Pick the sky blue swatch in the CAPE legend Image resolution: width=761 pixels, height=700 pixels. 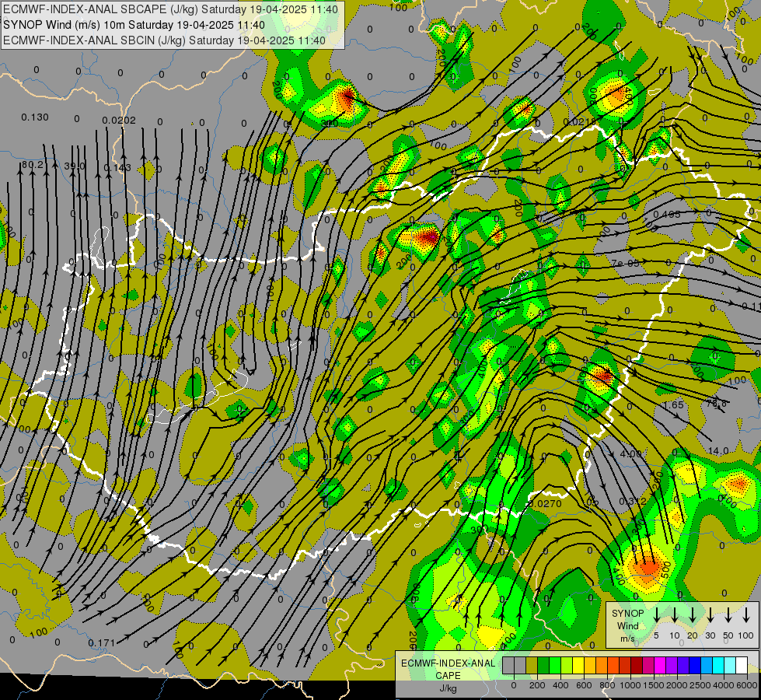706,665
